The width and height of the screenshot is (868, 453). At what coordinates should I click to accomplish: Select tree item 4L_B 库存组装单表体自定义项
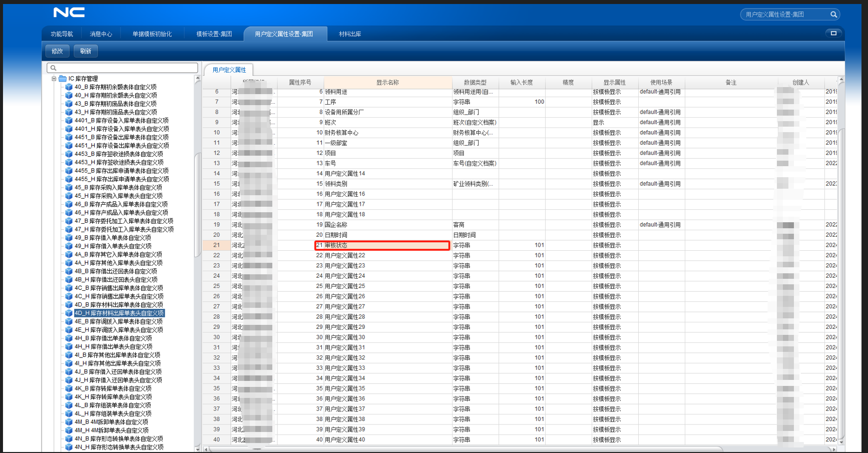pos(113,405)
